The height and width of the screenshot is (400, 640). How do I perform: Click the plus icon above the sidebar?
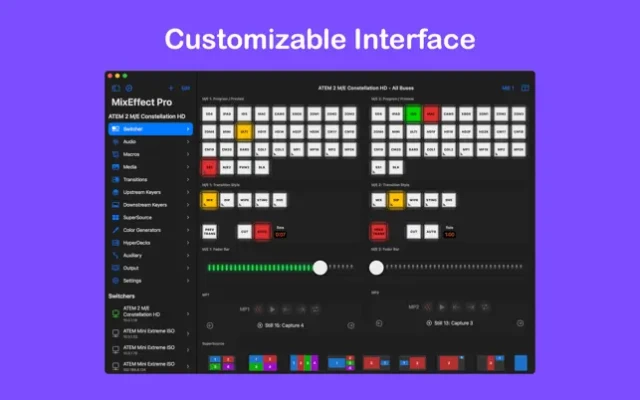[x=171, y=88]
